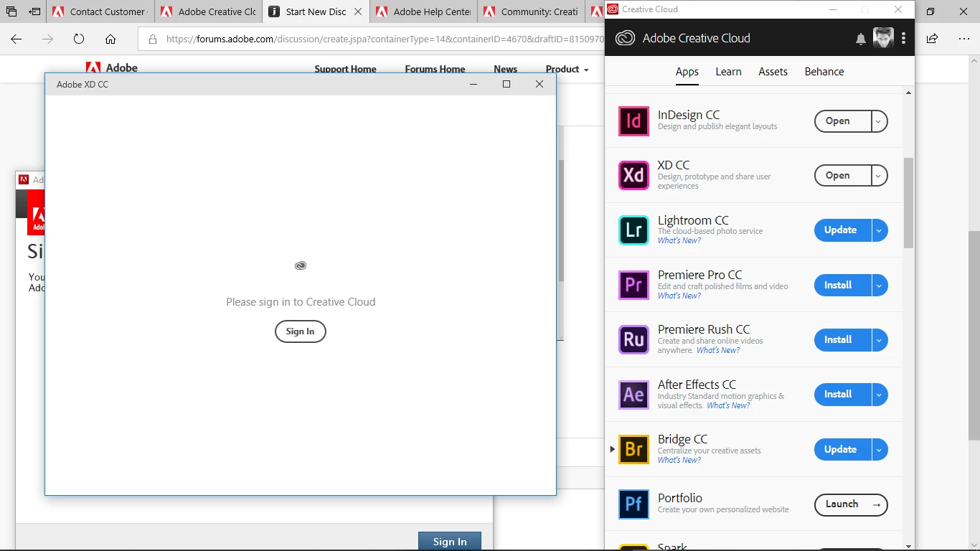
Task: Open What's New link for Bridge CC
Action: 679,460
